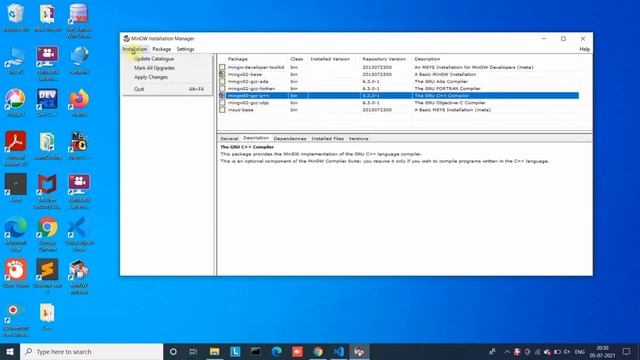The width and height of the screenshot is (640, 360).
Task: Open the McAfee security desktop shortcut
Action: pos(47,191)
